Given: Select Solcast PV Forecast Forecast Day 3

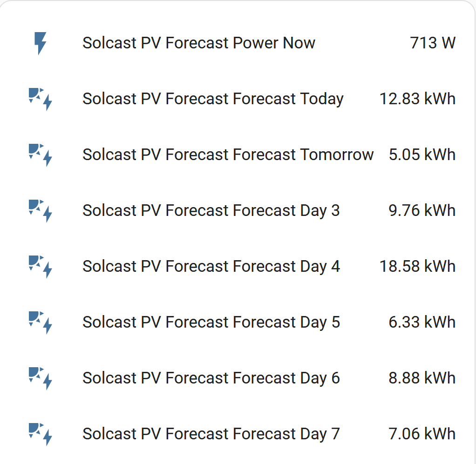Looking at the screenshot, I should click(x=211, y=210).
